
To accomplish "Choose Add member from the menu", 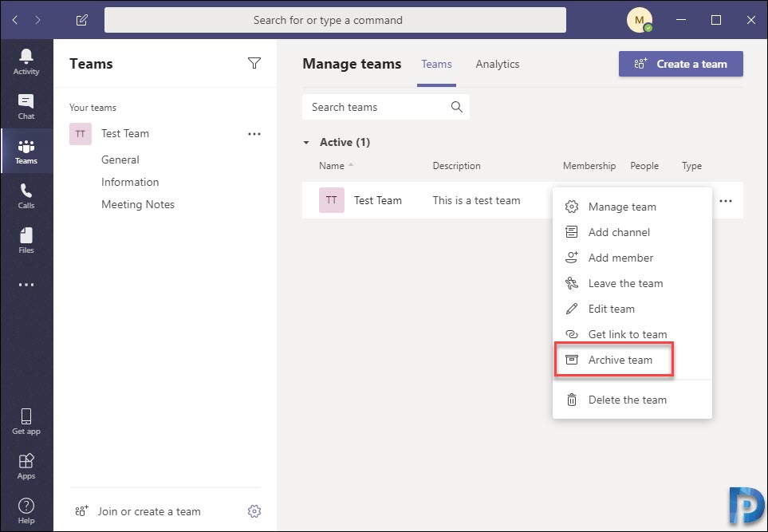I will (632, 258).
